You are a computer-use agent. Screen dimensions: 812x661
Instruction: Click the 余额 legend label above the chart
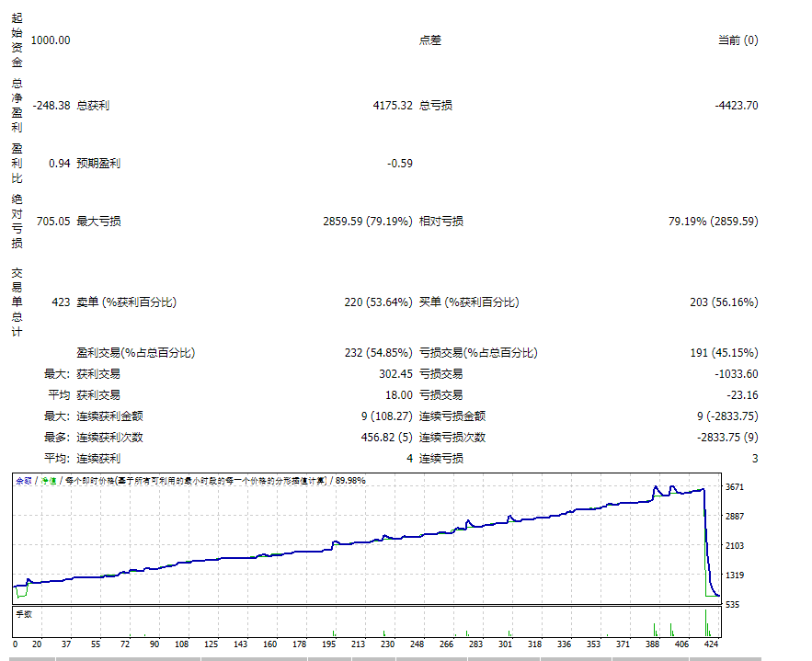click(20, 479)
